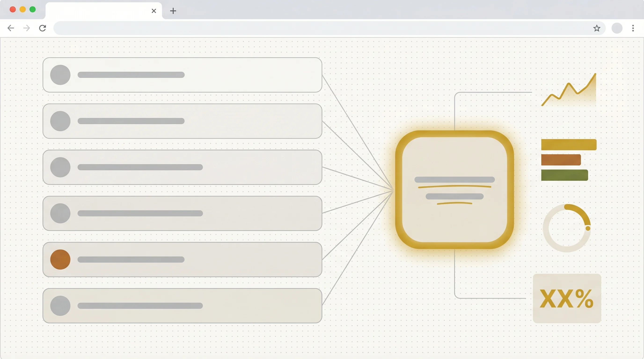Click the browser back arrow
Screen dimensions: 644x359
pyautogui.click(x=11, y=28)
